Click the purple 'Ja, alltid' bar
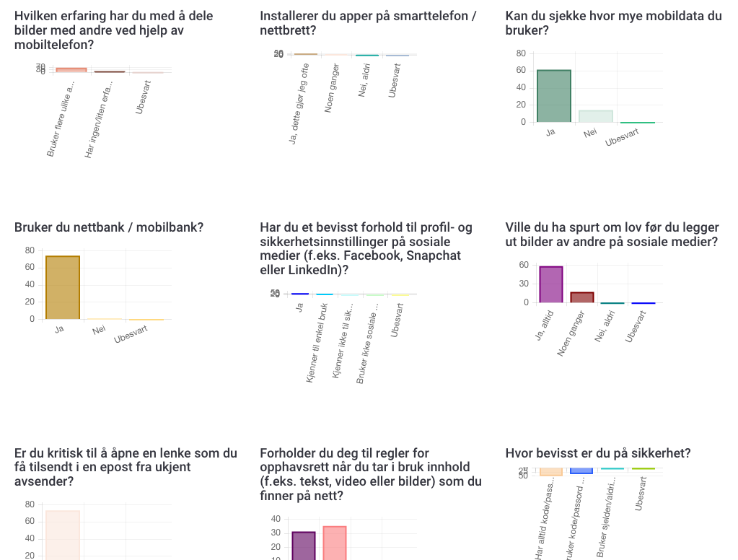Viewport: 738px width, 560px height. coord(550,284)
